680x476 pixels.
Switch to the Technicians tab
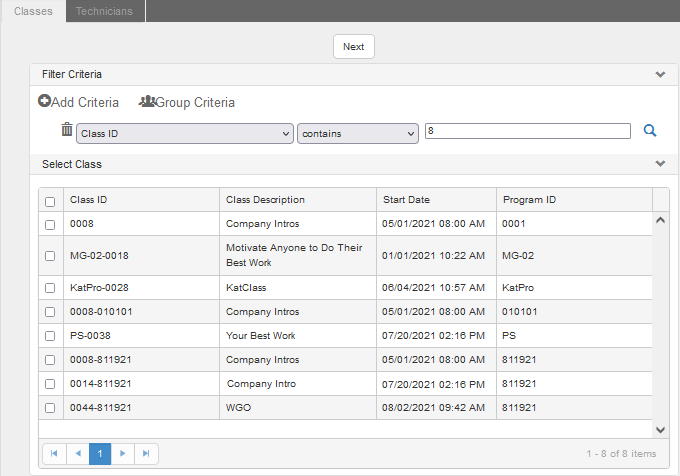105,11
